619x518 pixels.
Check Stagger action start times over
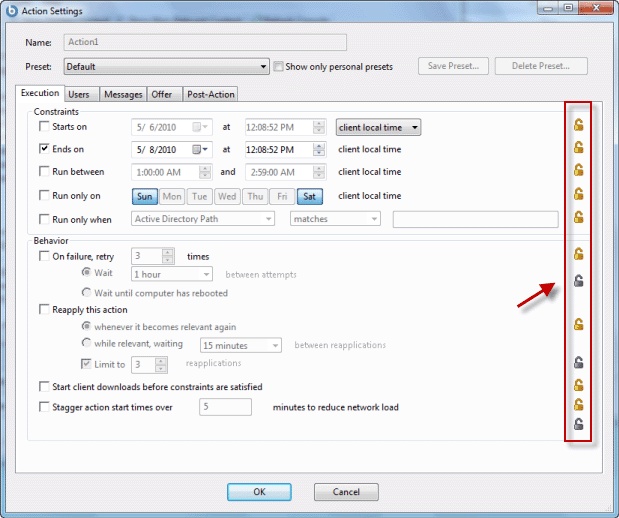(x=44, y=407)
